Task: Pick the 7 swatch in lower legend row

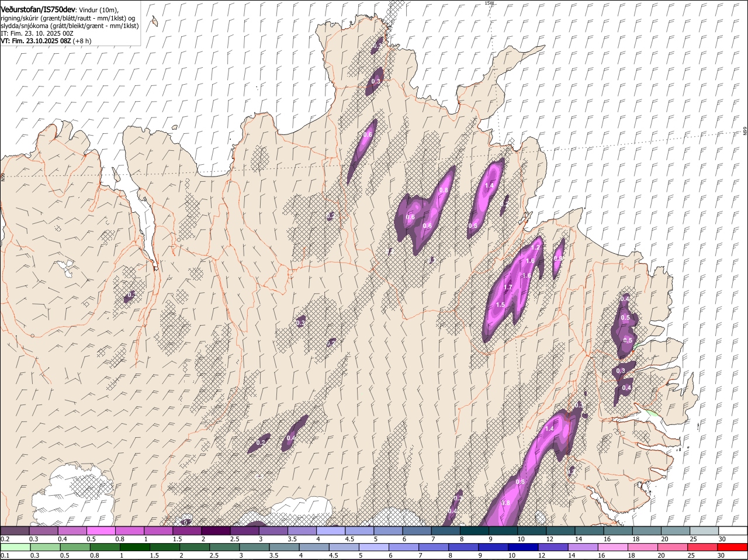Action: coord(433,547)
